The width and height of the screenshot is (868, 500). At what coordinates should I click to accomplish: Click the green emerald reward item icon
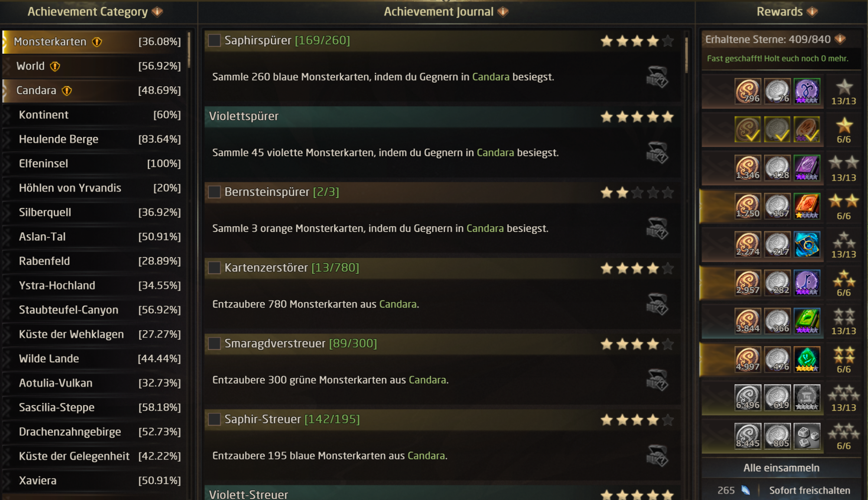click(x=807, y=360)
